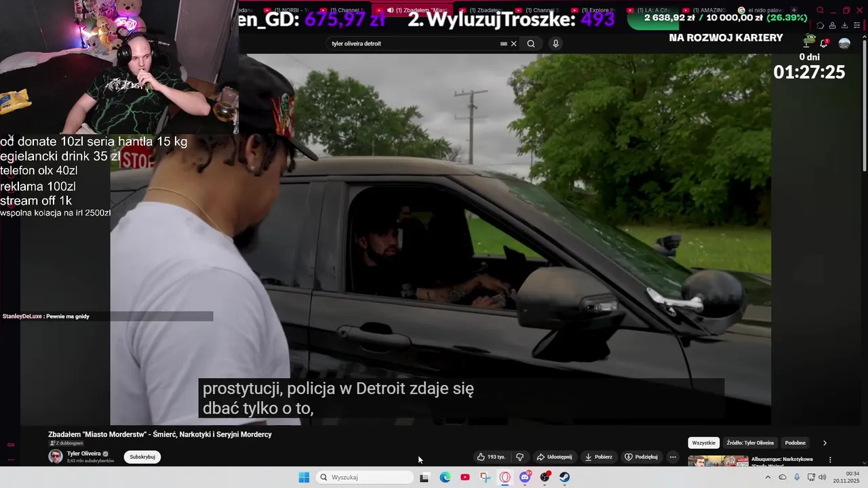Open network tray icon
Image resolution: width=868 pixels, height=488 pixels.
pyautogui.click(x=810, y=477)
